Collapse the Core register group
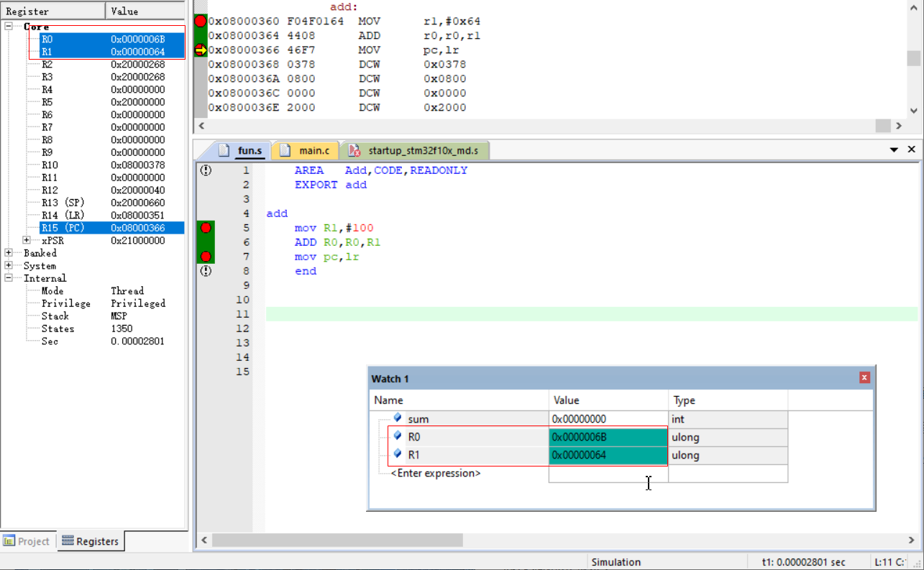 [x=9, y=27]
